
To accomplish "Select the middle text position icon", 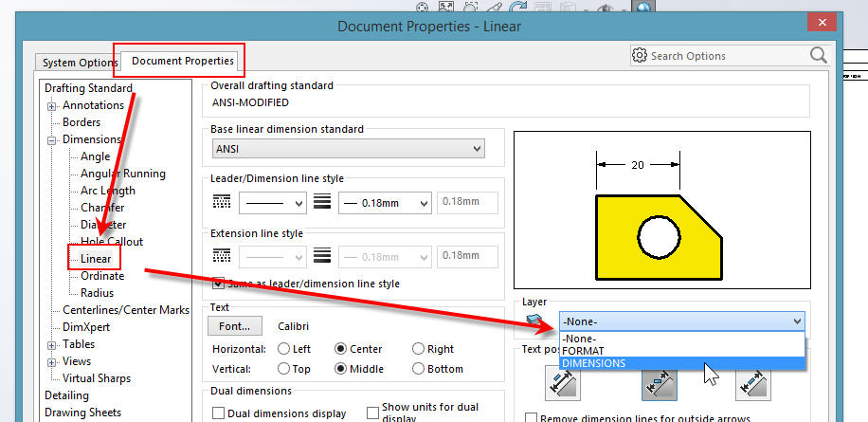I will pyautogui.click(x=660, y=385).
